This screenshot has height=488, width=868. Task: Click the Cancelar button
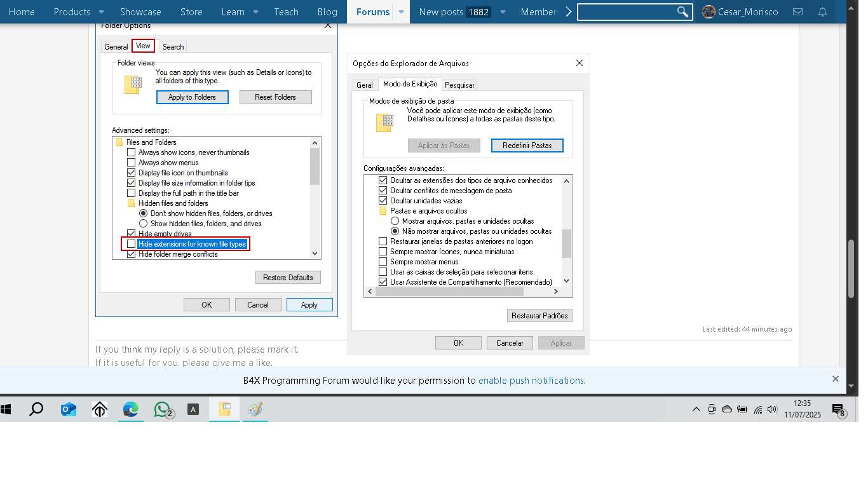(x=510, y=343)
